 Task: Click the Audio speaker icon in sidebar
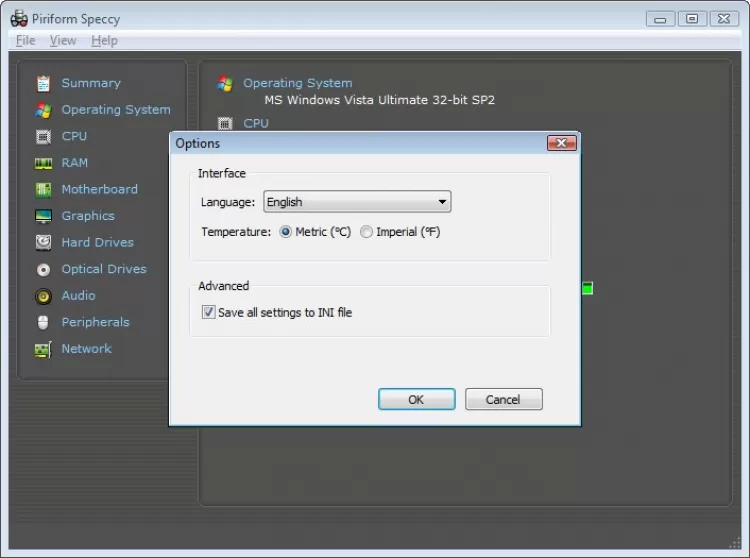(43, 296)
